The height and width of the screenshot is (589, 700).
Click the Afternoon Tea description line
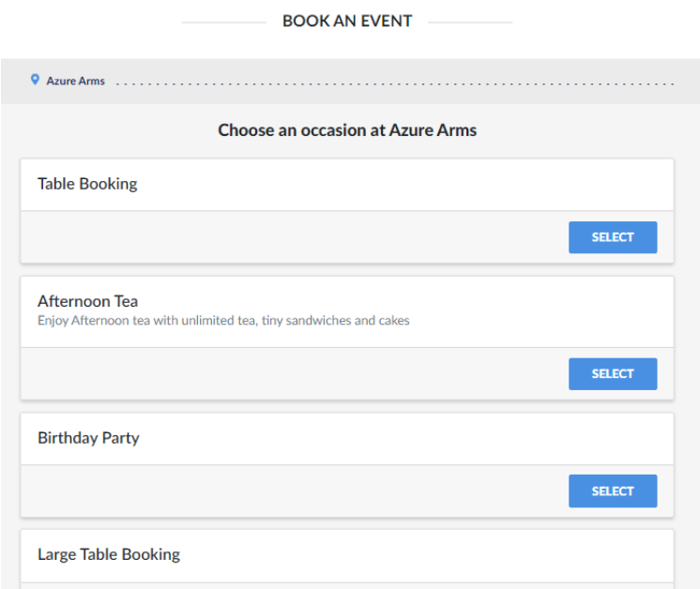tap(223, 321)
